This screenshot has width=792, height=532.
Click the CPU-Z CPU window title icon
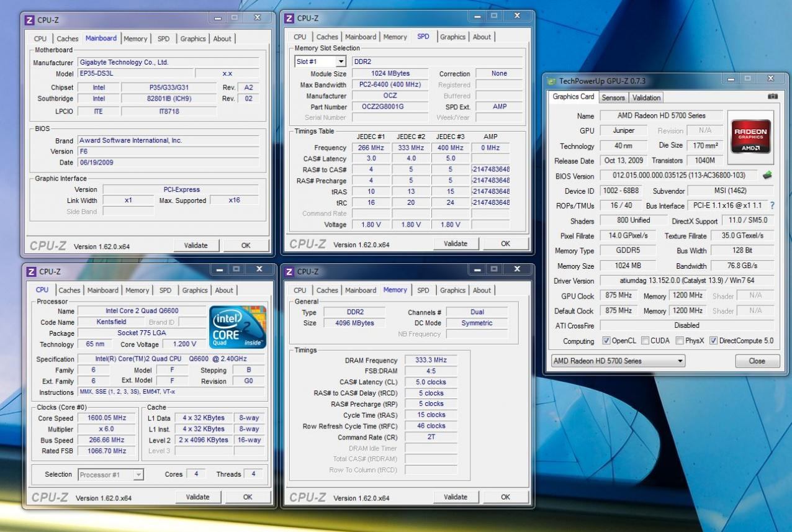[x=31, y=271]
